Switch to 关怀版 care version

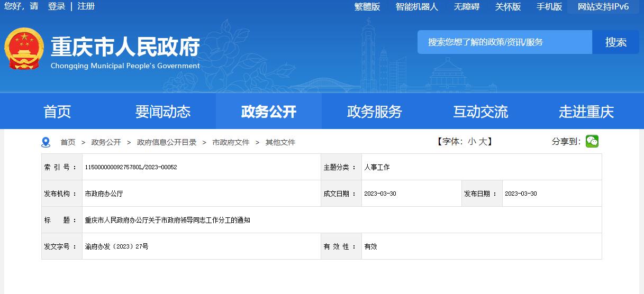(508, 7)
